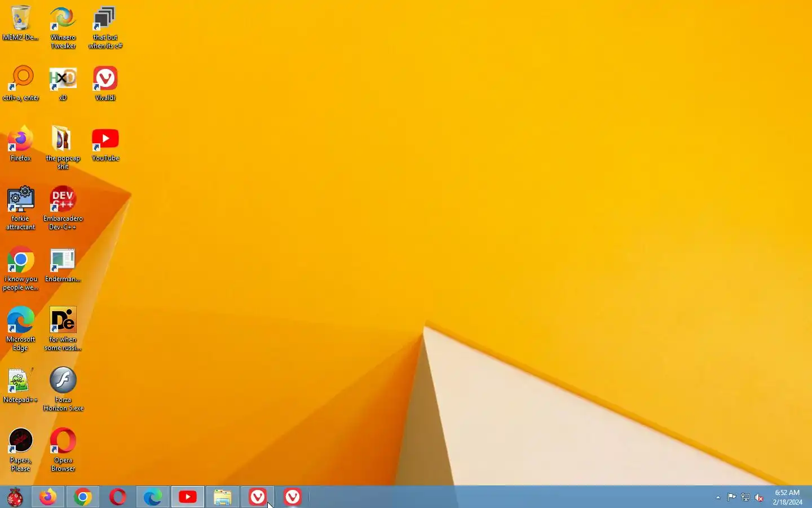
Task: Launch Opera from the taskbar
Action: tap(118, 497)
